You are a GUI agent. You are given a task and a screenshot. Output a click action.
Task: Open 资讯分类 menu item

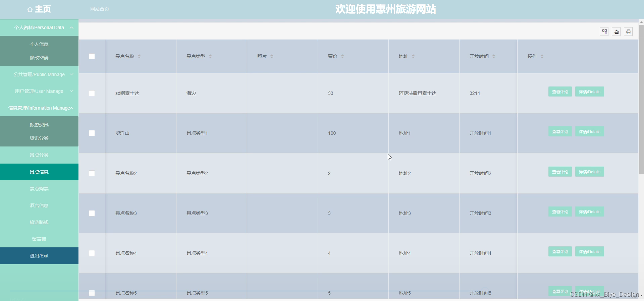tap(39, 138)
